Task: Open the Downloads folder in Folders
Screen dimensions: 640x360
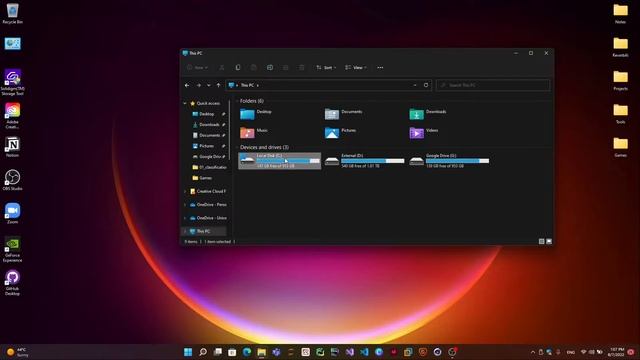Action: [x=428, y=114]
